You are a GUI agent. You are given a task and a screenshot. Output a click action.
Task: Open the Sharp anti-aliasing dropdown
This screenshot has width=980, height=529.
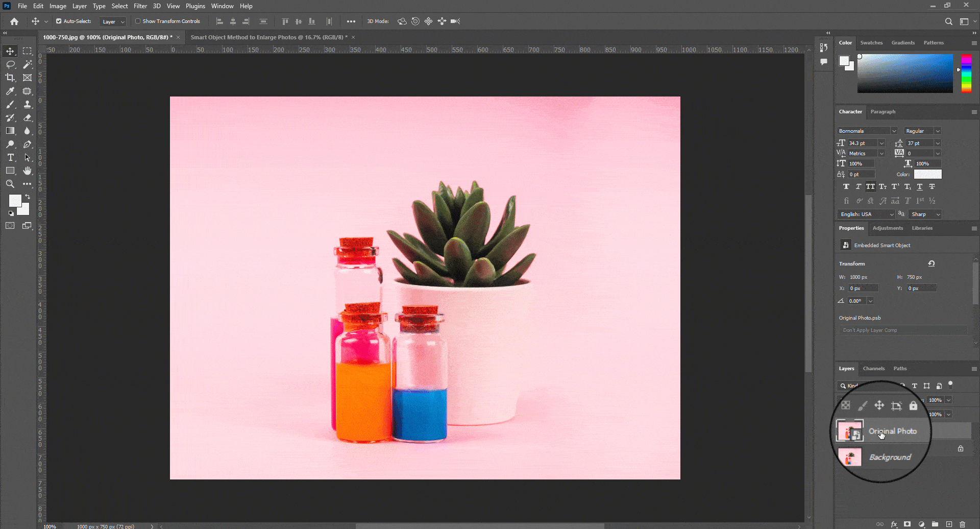(939, 214)
